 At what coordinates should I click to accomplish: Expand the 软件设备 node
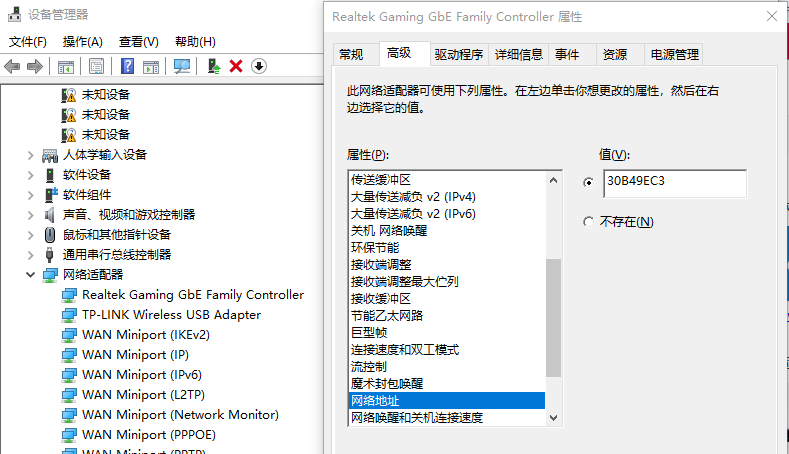click(x=31, y=175)
